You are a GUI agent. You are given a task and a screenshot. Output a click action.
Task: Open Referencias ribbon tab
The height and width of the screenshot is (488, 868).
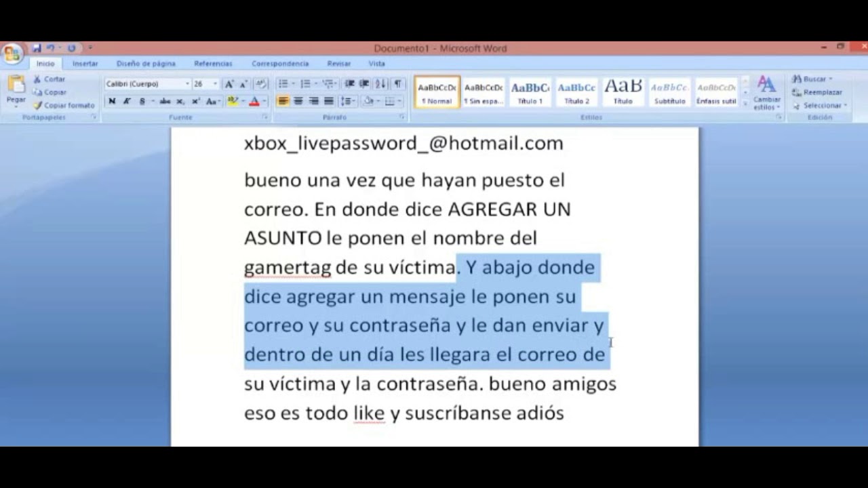coord(213,64)
